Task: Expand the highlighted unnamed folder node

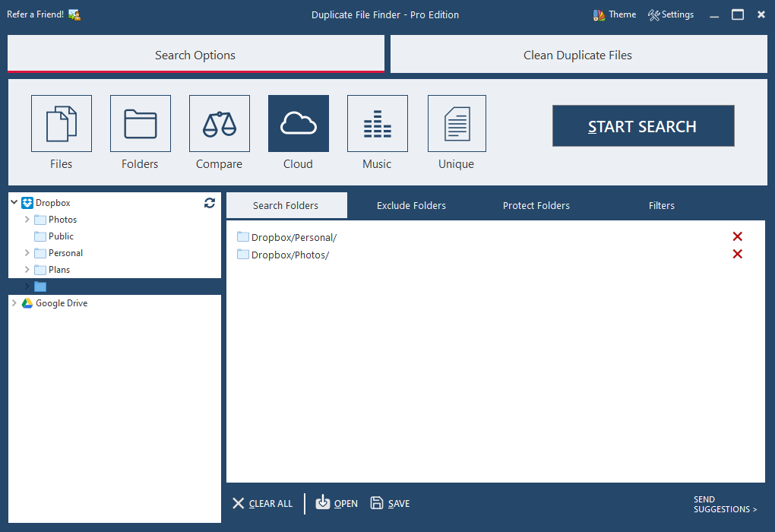Action: pos(27,287)
